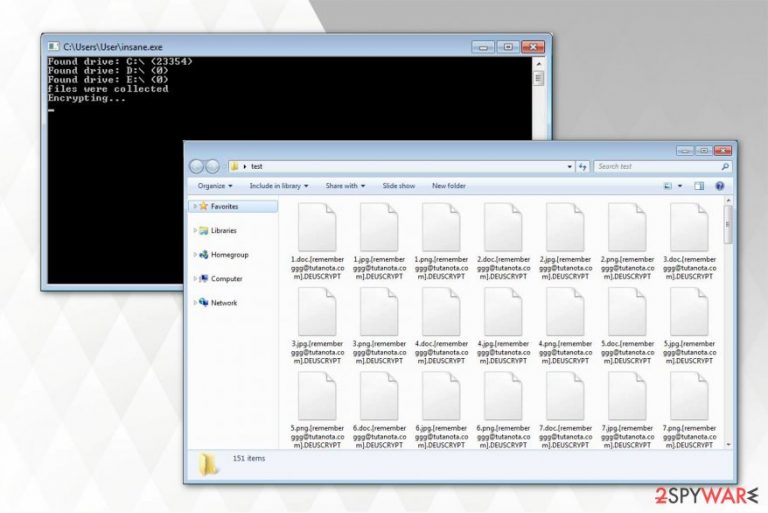
Task: Select Favorites in the navigation pane
Action: pyautogui.click(x=233, y=206)
